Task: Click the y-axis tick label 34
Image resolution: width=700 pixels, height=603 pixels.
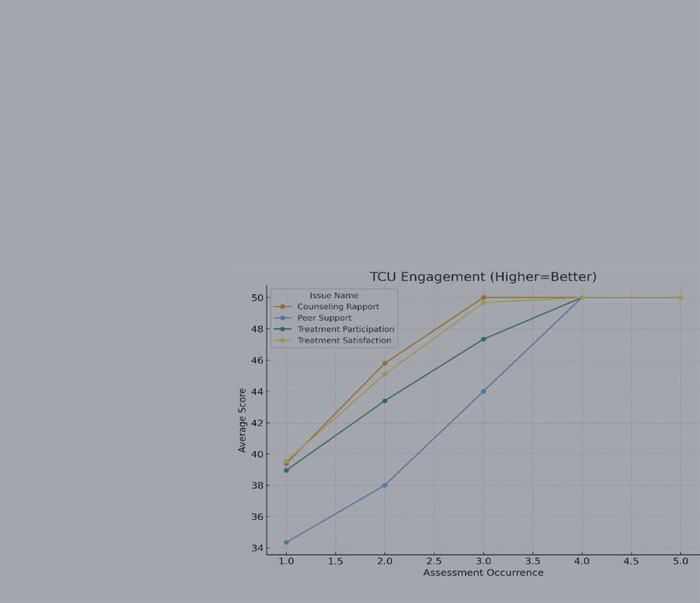Action: [x=257, y=548]
